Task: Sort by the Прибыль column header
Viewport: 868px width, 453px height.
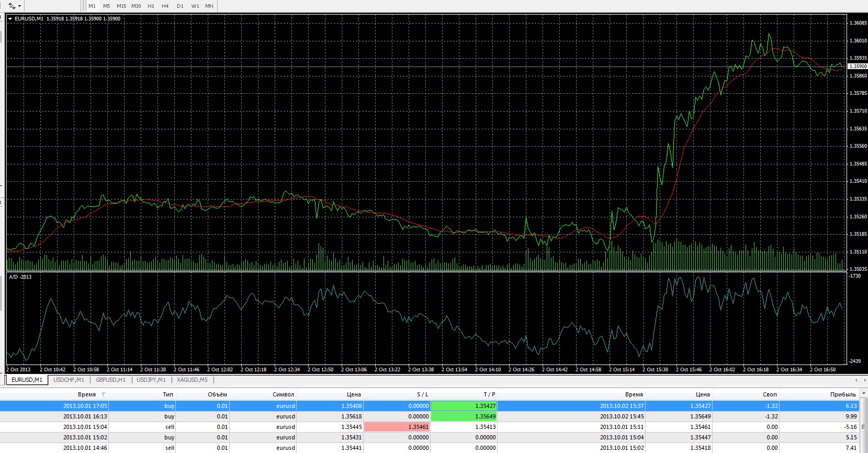Action: pos(819,394)
